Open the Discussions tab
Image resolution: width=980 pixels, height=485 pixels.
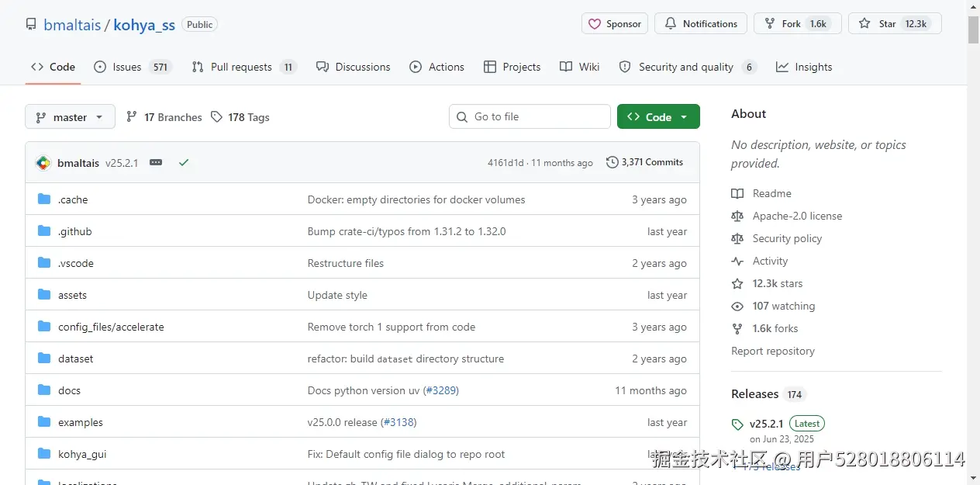click(353, 67)
